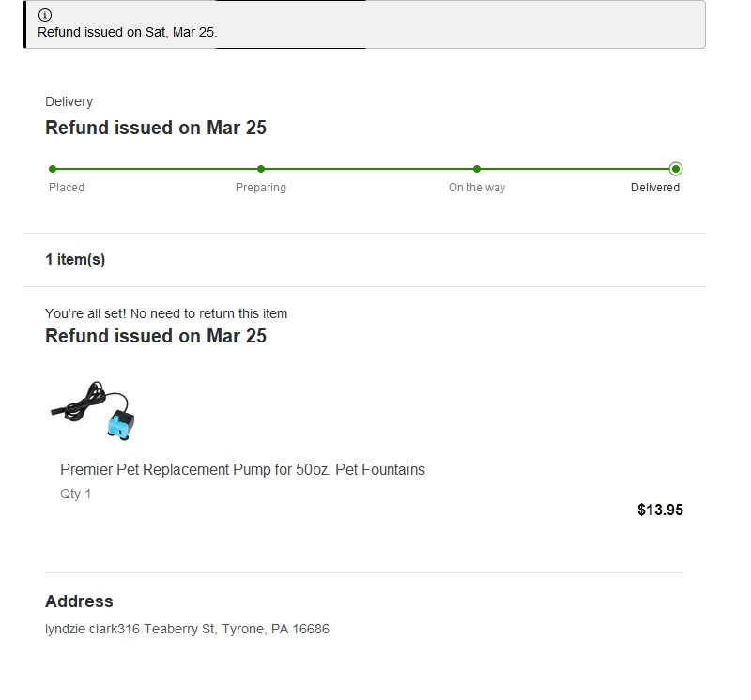Click the 'Refund issued on Sat, Mar 25.' banner text
751x700 pixels.
pos(128,32)
